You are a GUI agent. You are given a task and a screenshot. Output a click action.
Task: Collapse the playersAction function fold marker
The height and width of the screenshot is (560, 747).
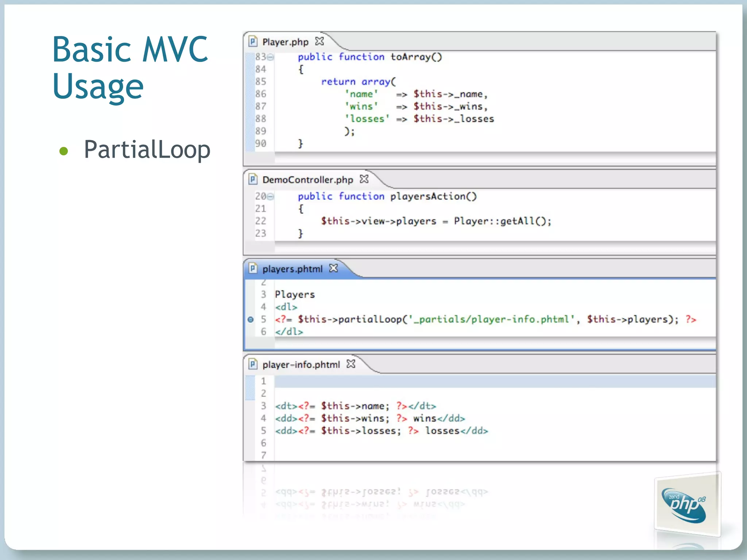click(x=270, y=197)
